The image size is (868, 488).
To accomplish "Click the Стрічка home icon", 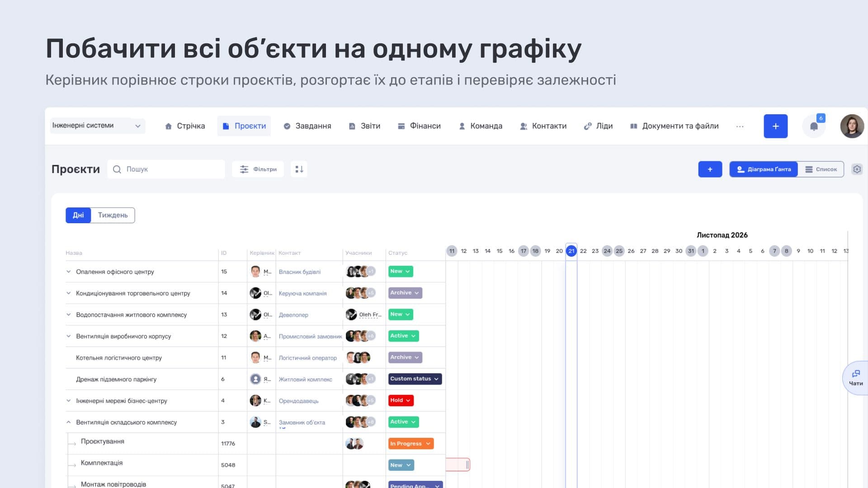I will (x=168, y=126).
